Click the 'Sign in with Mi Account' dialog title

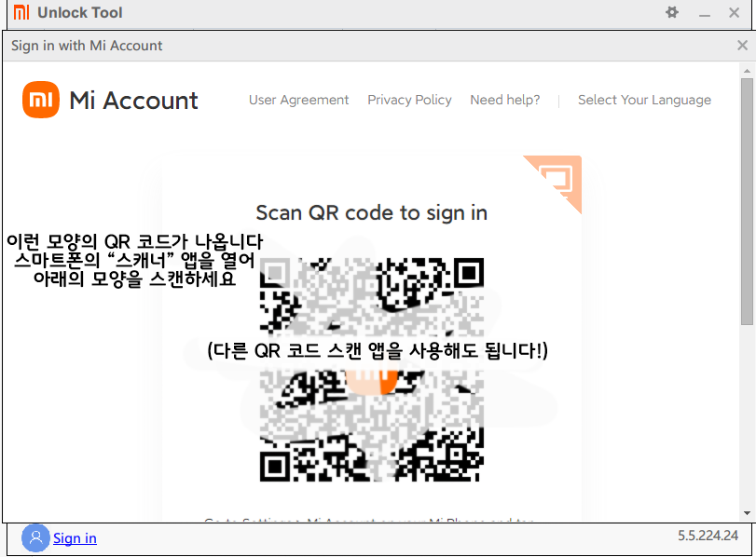pyautogui.click(x=87, y=46)
